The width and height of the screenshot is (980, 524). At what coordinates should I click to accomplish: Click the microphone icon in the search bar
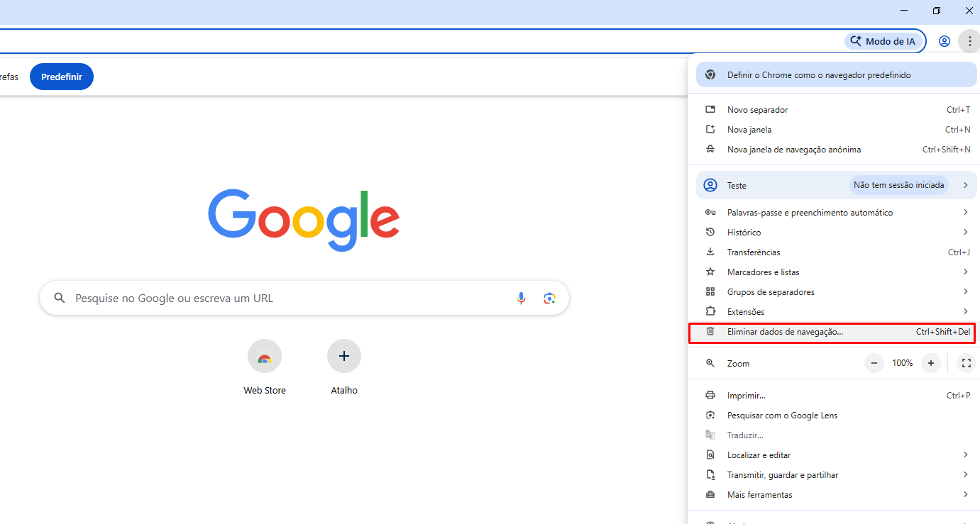pyautogui.click(x=522, y=298)
